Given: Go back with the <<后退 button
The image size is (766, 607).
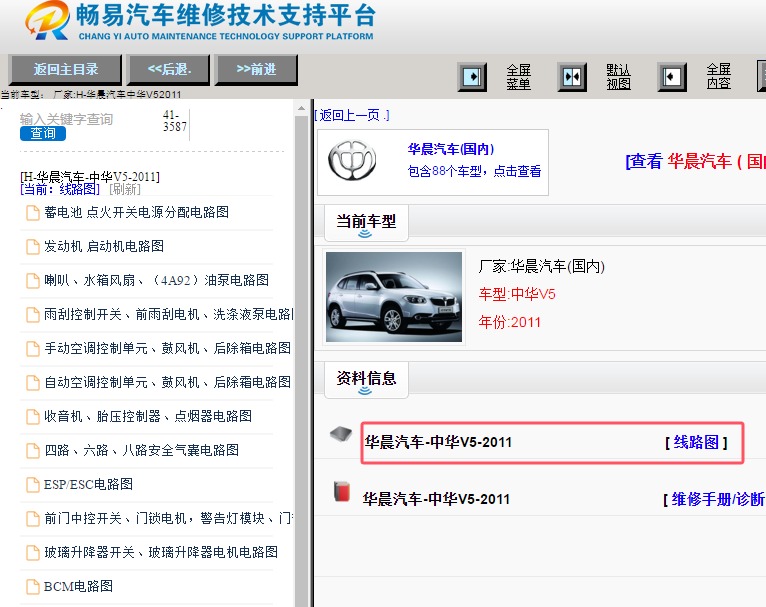Looking at the screenshot, I should pos(169,69).
